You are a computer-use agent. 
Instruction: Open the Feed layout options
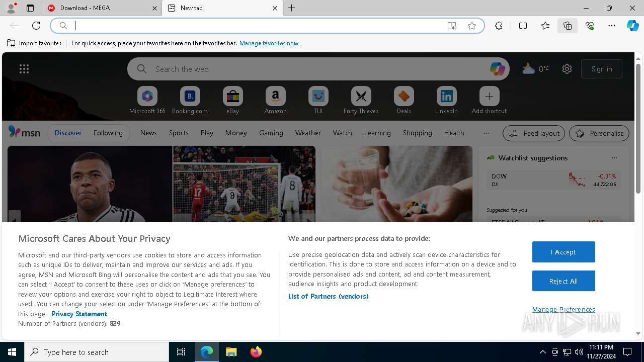534,133
